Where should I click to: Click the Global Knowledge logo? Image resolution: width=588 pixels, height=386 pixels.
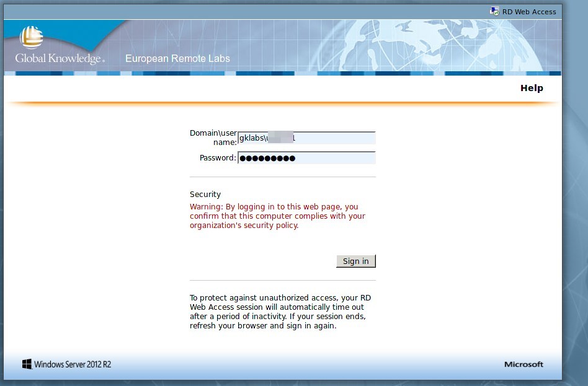[x=60, y=45]
